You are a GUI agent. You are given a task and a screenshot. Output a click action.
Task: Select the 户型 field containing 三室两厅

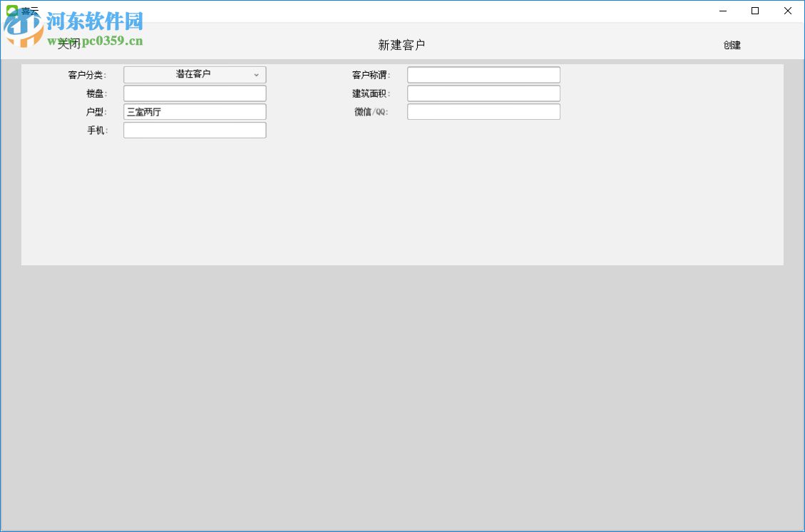click(194, 111)
